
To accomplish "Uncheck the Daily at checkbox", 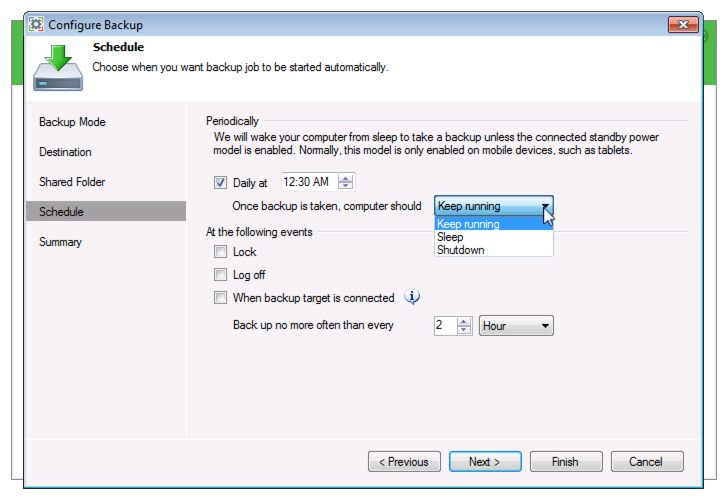I will pos(220,182).
